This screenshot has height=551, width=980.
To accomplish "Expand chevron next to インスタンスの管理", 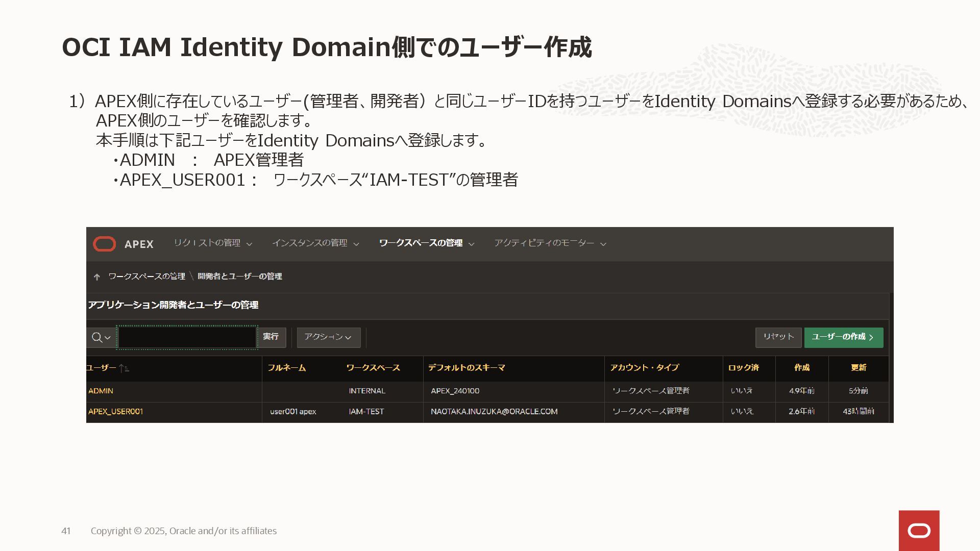I will click(x=356, y=244).
